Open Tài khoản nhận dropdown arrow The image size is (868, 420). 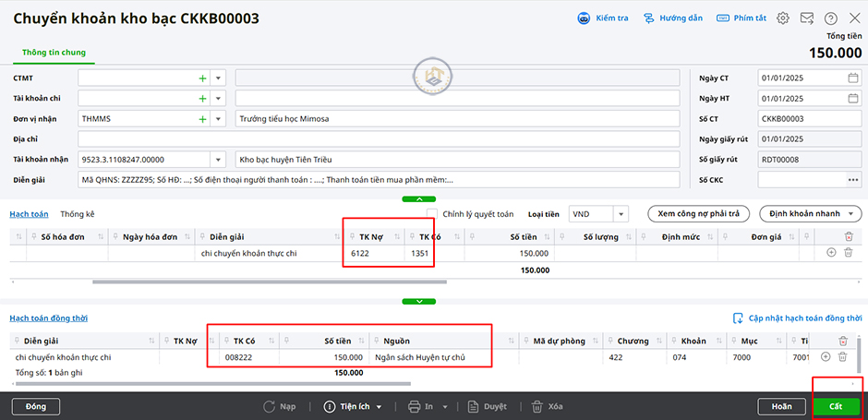pos(218,159)
